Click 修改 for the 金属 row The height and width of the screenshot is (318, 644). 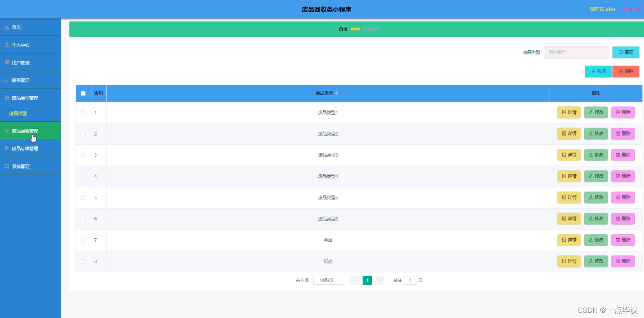596,240
